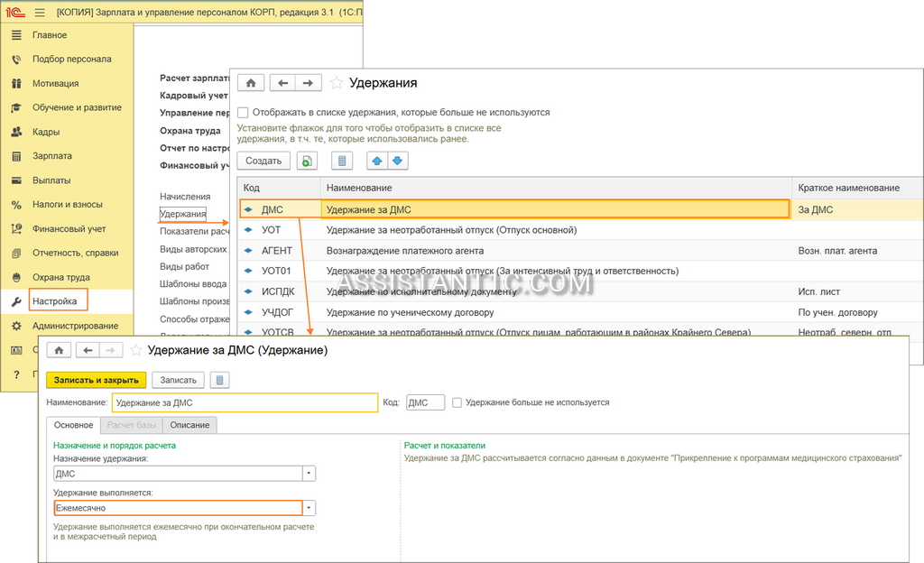This screenshot has height=563, width=924.
Task: Switch to Описание tab
Action: point(189,425)
